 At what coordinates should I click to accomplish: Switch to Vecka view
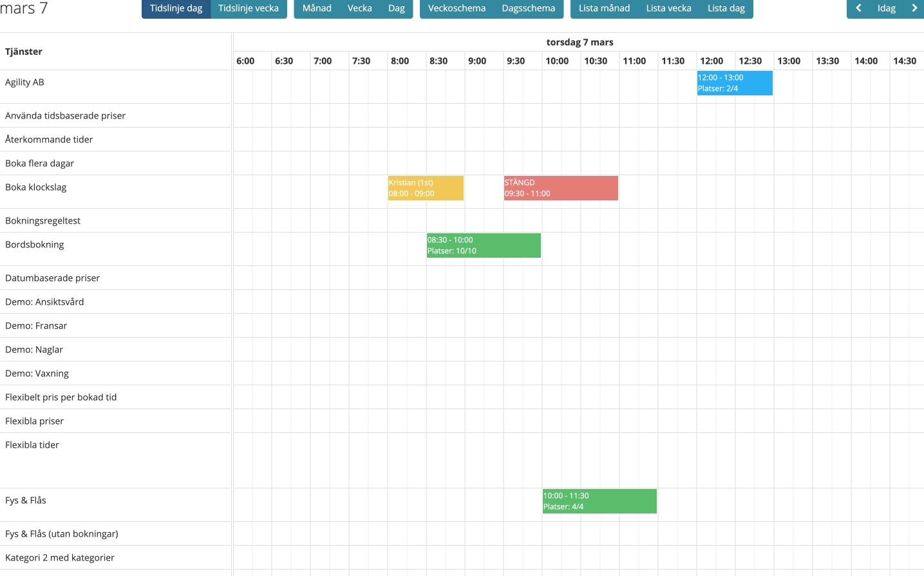point(359,8)
